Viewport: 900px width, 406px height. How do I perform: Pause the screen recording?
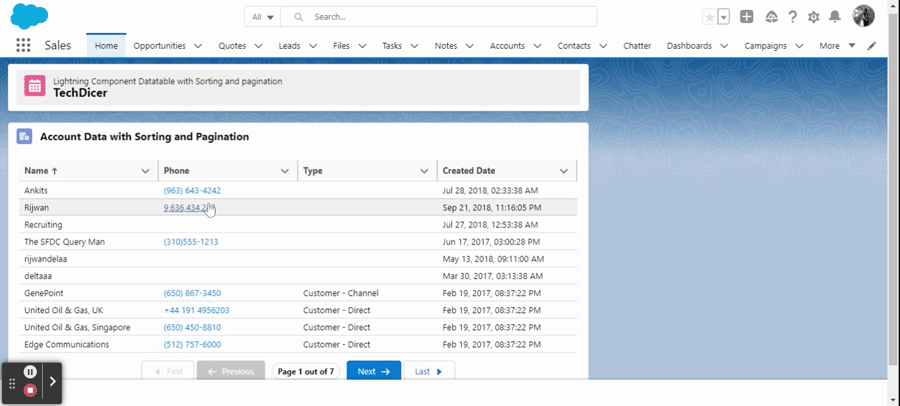[30, 372]
